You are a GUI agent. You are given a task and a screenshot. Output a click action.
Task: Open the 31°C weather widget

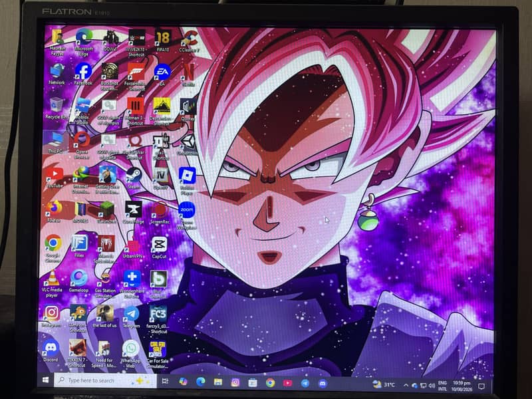point(384,385)
